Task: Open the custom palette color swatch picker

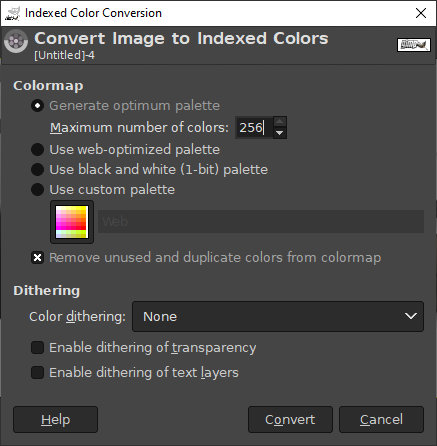Action: coord(72,222)
